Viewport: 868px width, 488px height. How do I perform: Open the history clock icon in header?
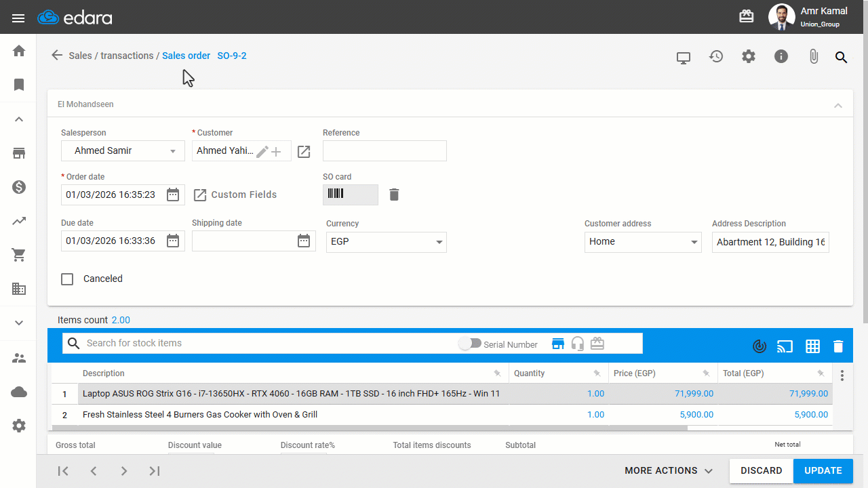[716, 57]
